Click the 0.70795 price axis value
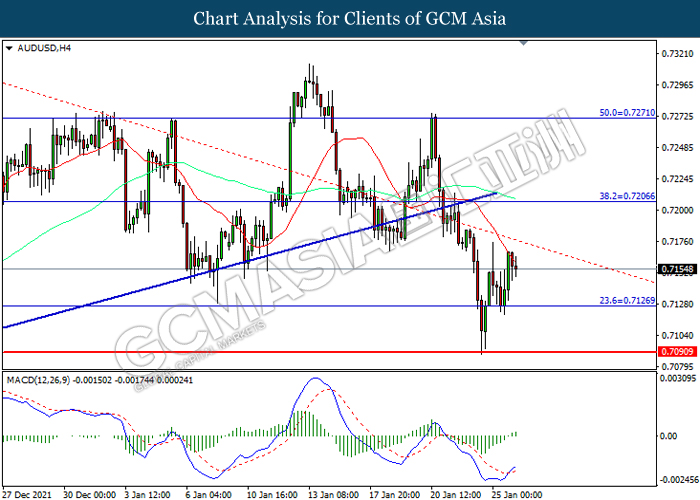Viewport: 700px width, 500px height. point(677,367)
